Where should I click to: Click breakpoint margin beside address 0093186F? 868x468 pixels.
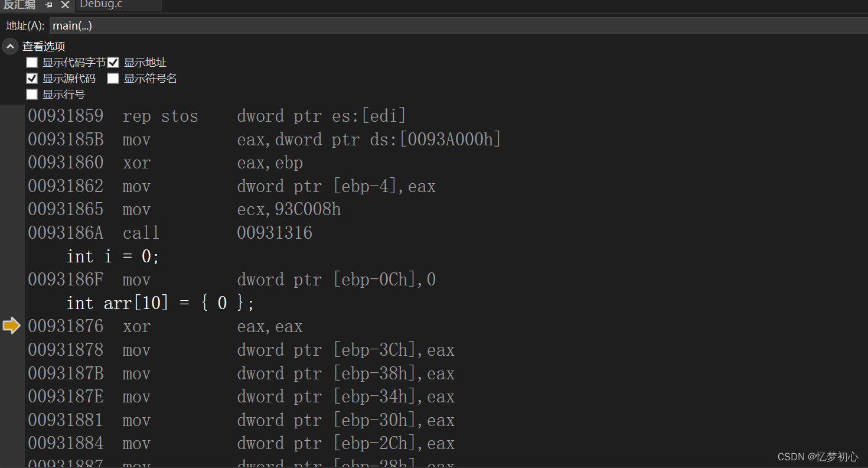pos(12,279)
